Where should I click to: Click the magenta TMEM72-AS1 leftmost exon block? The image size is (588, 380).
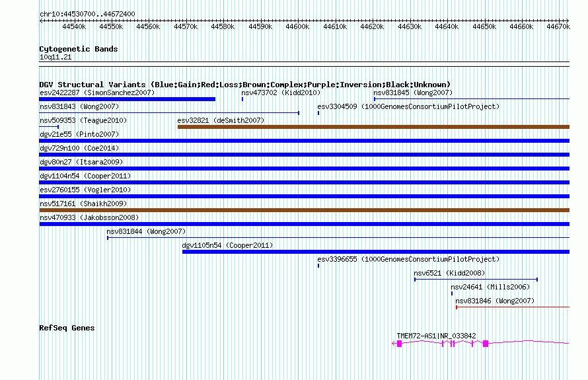pos(399,344)
